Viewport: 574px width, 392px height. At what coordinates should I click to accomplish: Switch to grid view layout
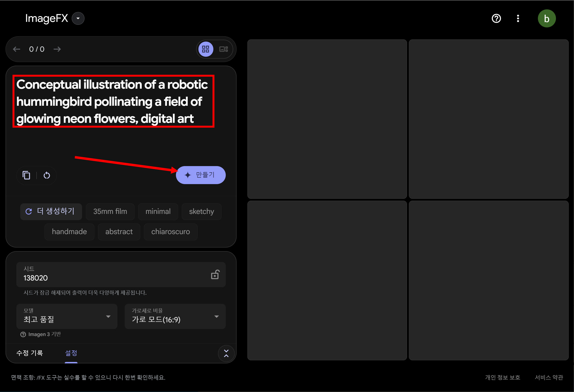click(x=206, y=49)
